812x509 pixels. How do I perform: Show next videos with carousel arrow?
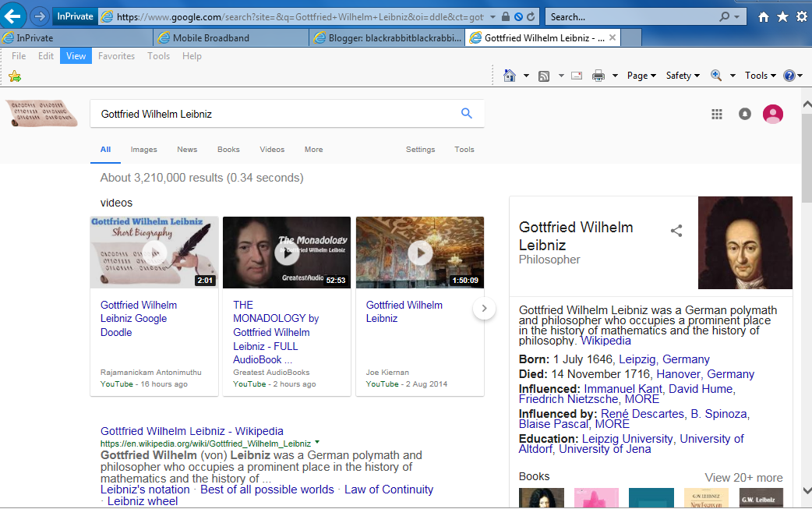pos(484,308)
